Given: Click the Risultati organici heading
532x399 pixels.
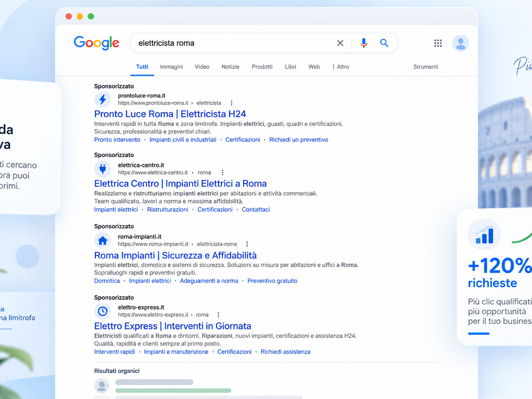Looking at the screenshot, I should click(x=117, y=371).
